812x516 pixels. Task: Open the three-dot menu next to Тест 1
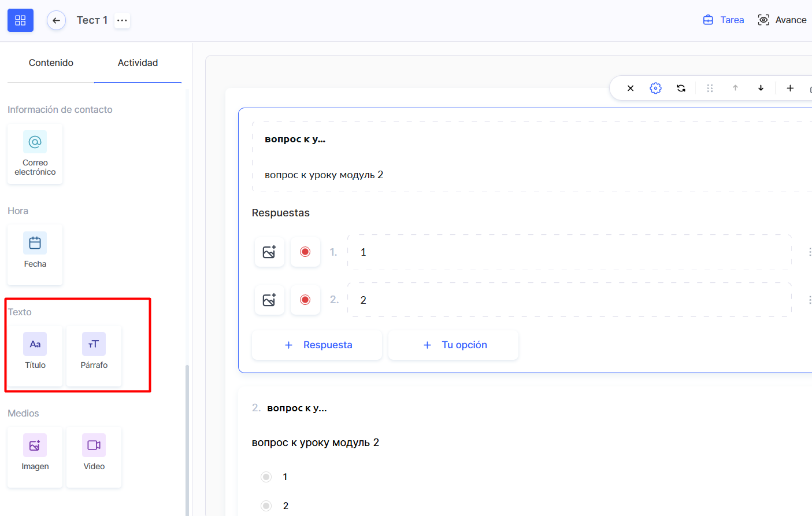[122, 20]
